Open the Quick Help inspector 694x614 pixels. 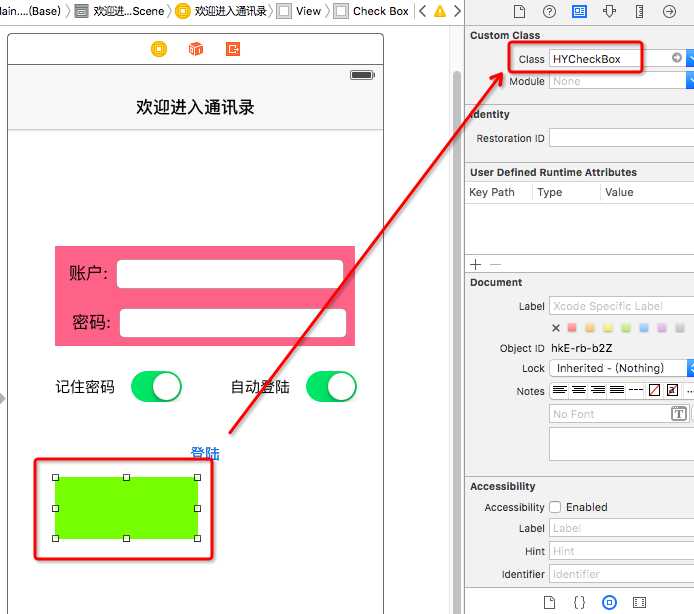[x=549, y=12]
